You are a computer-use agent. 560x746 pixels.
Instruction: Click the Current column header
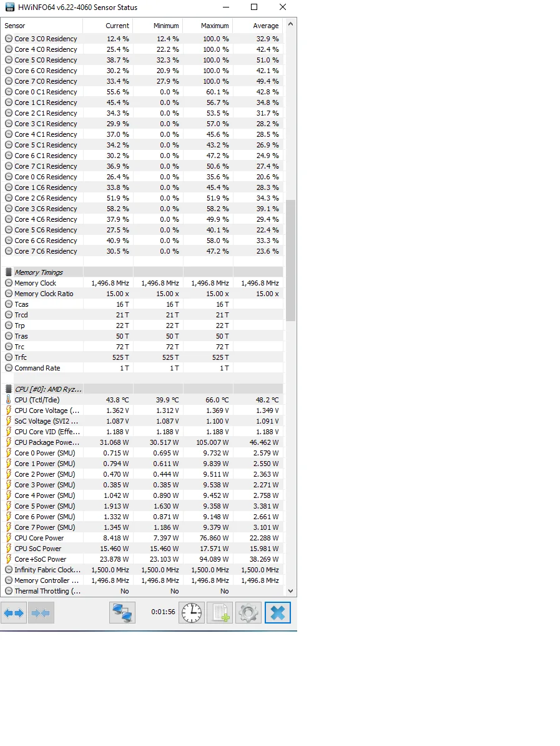[108, 26]
